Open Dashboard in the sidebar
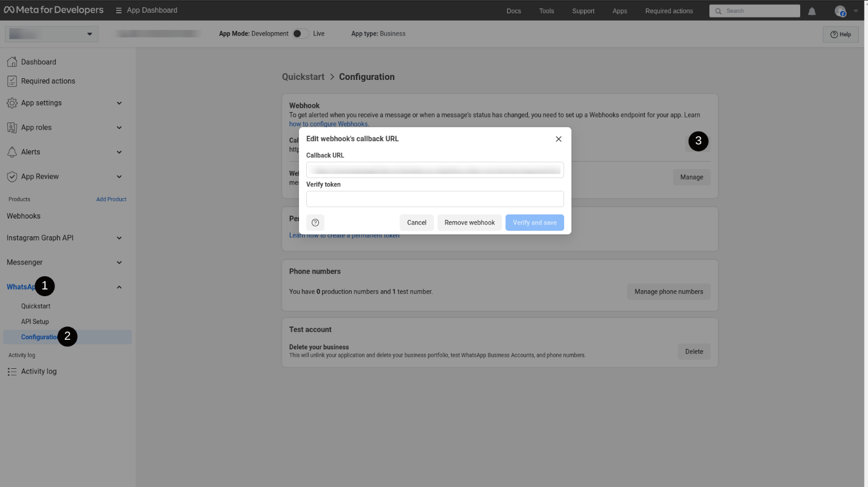The width and height of the screenshot is (868, 487). pos(39,62)
